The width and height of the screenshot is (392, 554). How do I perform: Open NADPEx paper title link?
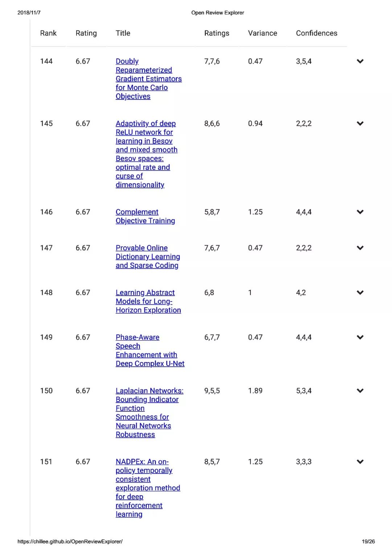coord(148,488)
